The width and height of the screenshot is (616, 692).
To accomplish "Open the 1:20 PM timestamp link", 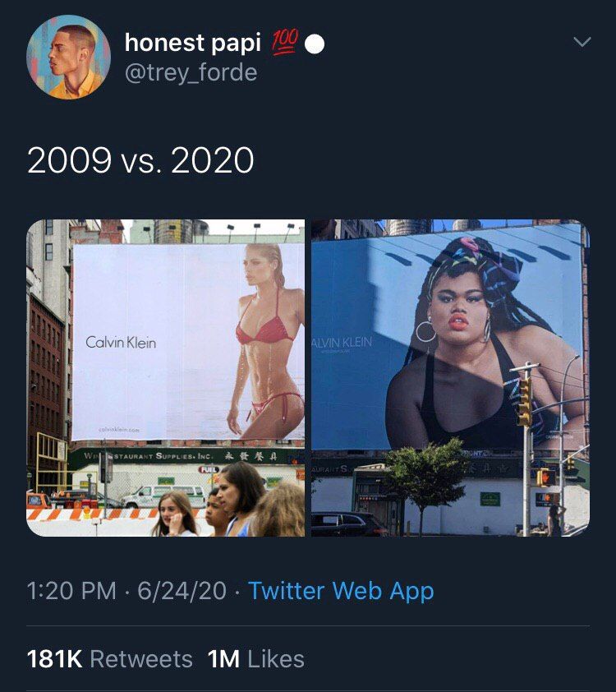I will (71, 591).
